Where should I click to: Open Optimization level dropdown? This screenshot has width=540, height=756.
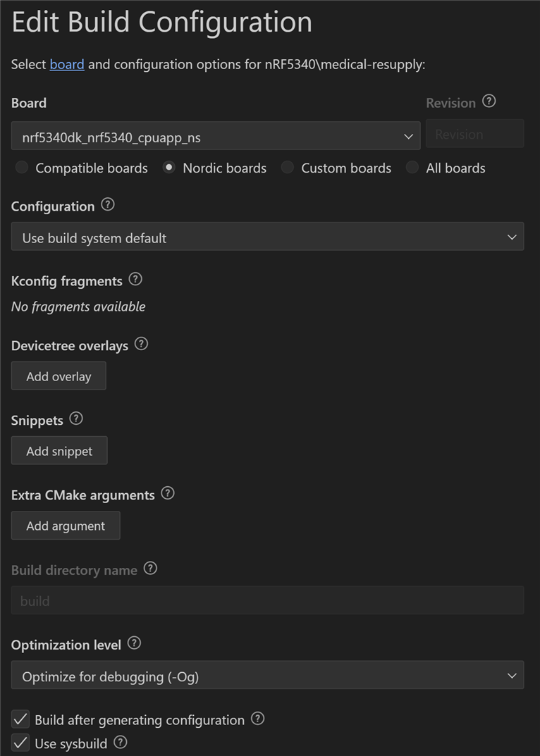click(x=267, y=676)
